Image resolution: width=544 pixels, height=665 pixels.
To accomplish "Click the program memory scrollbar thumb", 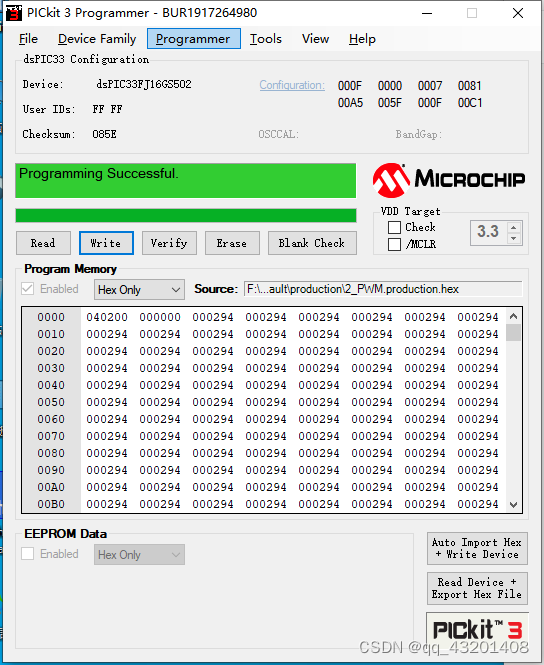I will (513, 332).
